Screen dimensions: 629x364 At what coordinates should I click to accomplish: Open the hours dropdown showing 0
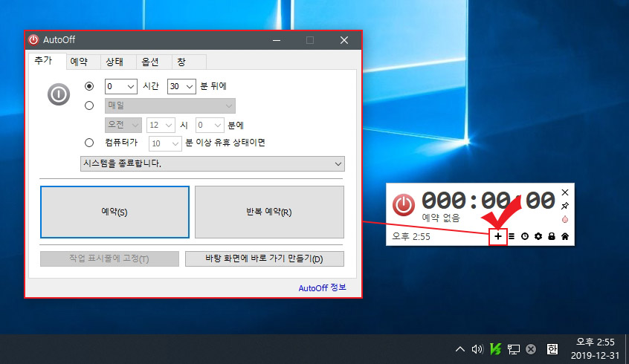pyautogui.click(x=120, y=87)
